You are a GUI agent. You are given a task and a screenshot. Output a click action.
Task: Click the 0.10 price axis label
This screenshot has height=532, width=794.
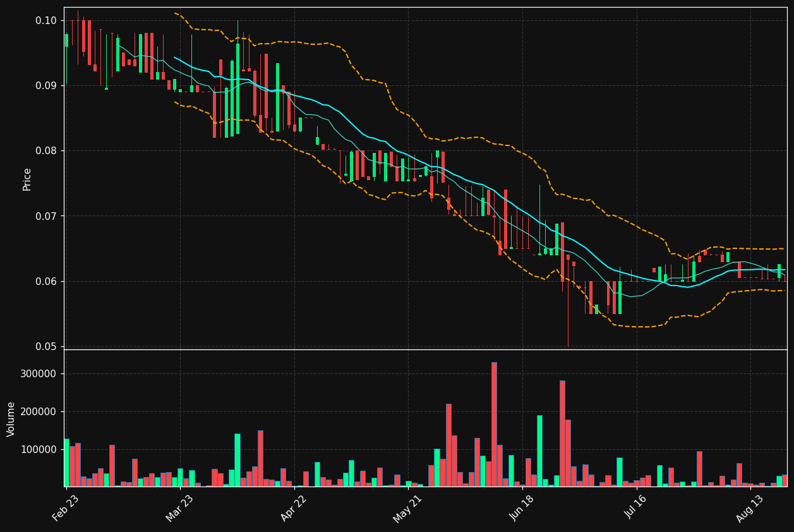(x=47, y=20)
